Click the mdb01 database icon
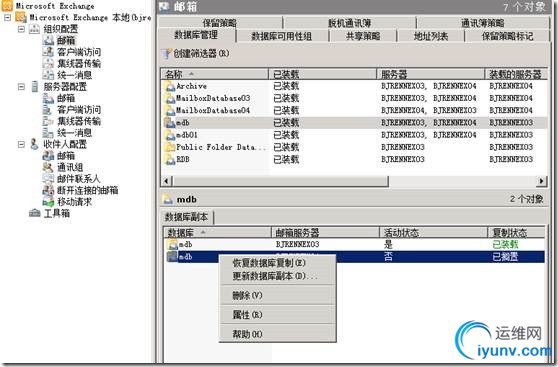Viewport: 558px width, 367px height. 170,135
